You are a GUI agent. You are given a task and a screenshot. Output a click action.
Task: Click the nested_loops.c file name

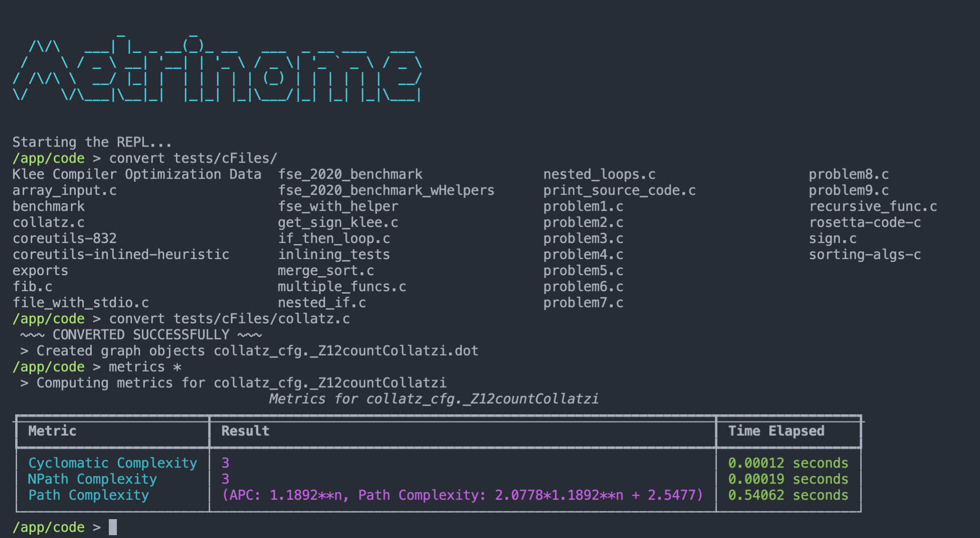[599, 174]
